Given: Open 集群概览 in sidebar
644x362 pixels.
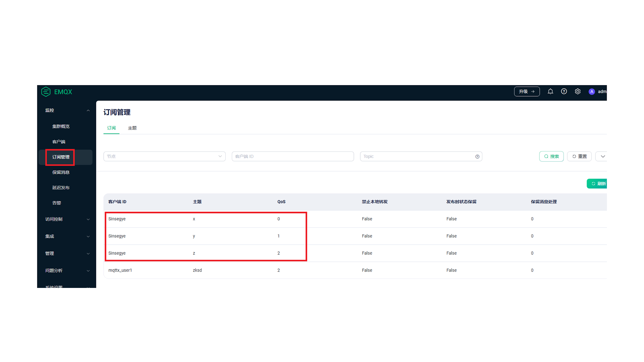Looking at the screenshot, I should [61, 126].
